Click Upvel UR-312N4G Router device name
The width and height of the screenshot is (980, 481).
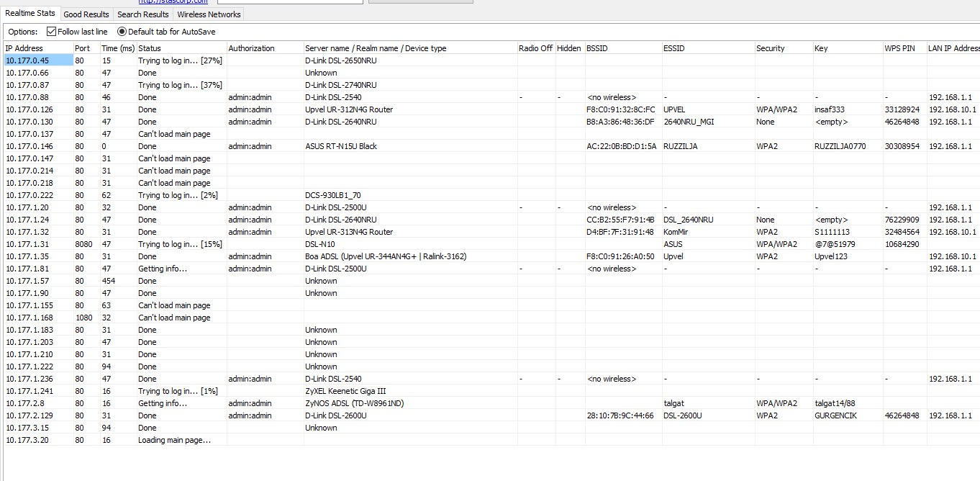349,109
